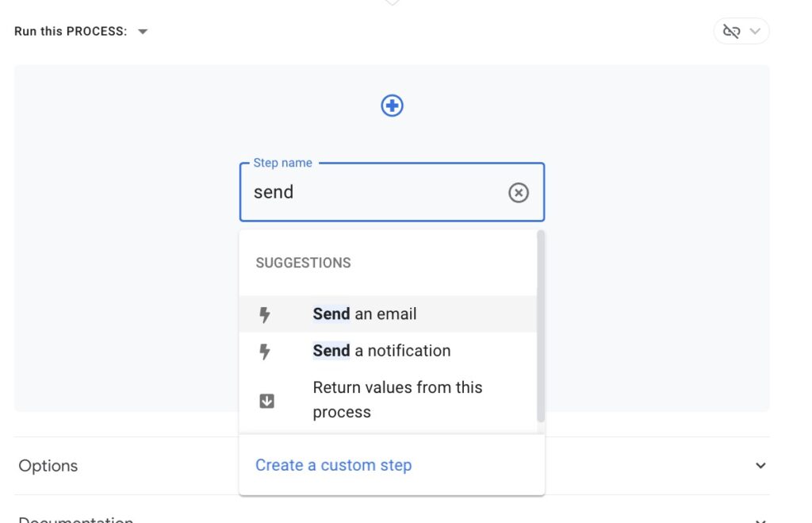Click the lightning icon beside Send a notification
812x523 pixels.
pos(265,352)
